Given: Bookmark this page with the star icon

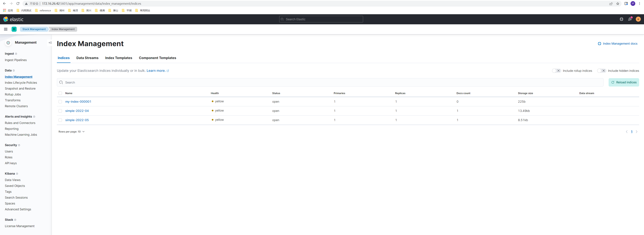Looking at the screenshot, I should tap(618, 4).
